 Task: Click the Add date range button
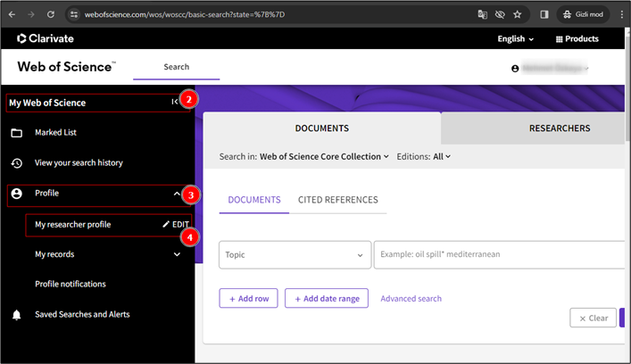[x=327, y=299]
